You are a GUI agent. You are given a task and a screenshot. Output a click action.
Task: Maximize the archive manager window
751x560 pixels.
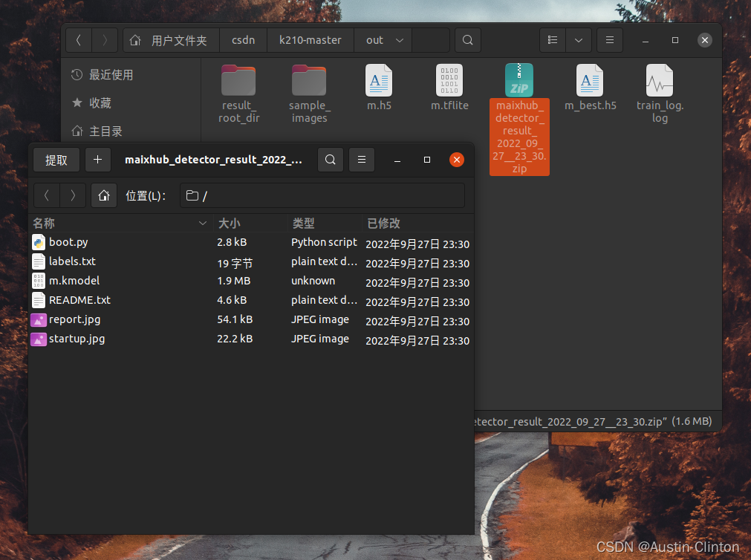point(426,160)
